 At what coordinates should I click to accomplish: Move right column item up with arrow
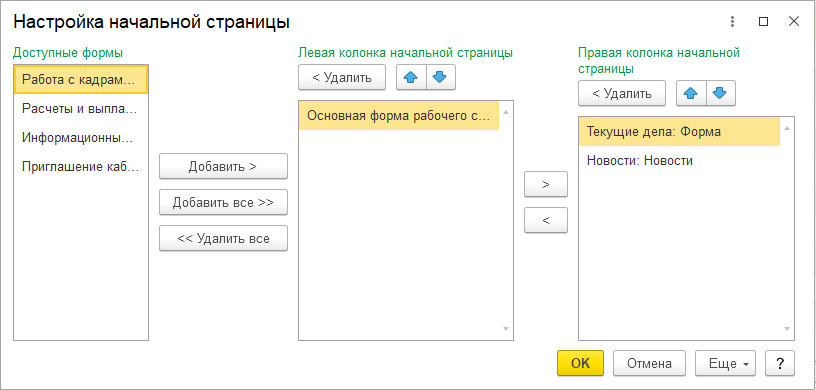coord(691,94)
